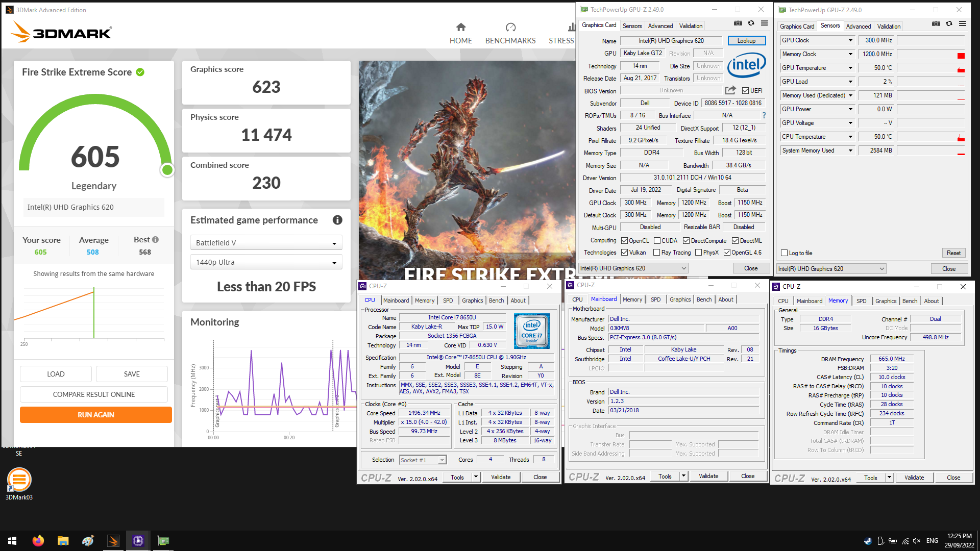Click the LOAD button in 3DMark
The height and width of the screenshot is (551, 980).
pos(56,374)
